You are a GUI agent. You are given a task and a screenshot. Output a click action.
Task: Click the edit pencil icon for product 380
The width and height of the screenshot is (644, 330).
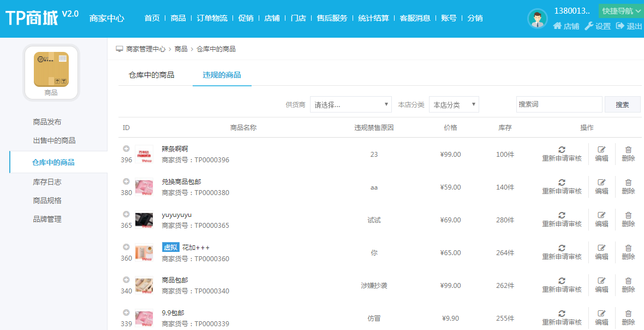coord(601,182)
